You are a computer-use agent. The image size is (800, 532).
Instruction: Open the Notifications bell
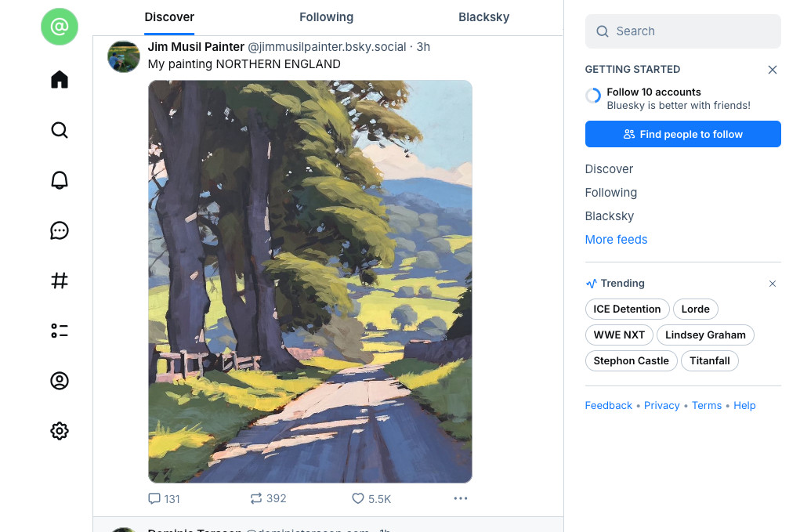60,180
